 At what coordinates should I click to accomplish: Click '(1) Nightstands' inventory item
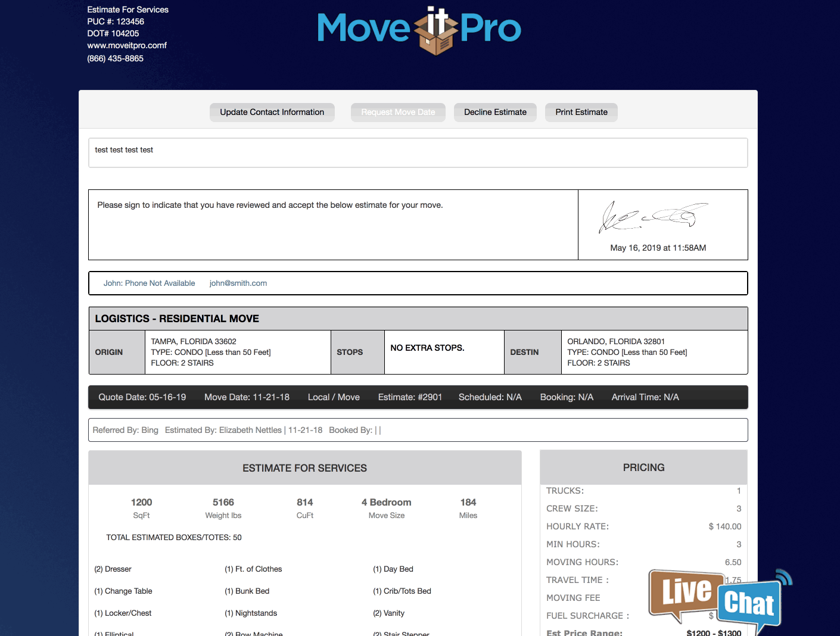click(x=251, y=613)
